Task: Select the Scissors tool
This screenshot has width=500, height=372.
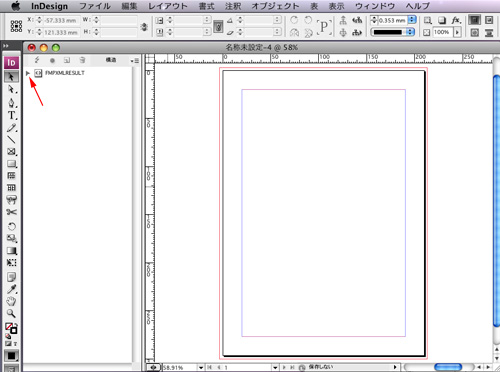Action: click(x=11, y=212)
